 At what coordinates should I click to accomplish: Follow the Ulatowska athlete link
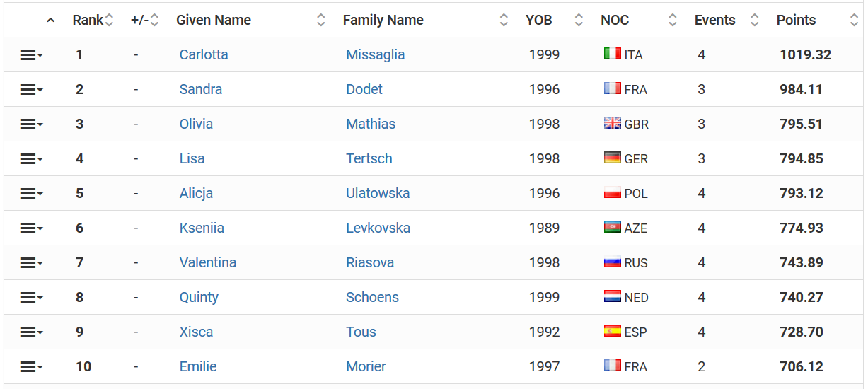[x=378, y=193]
